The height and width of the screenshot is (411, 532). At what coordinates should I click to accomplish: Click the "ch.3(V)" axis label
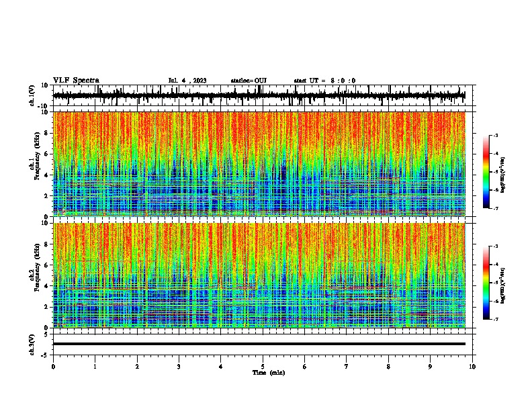point(32,345)
